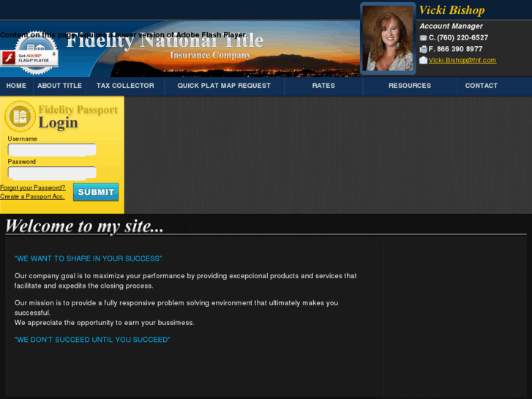This screenshot has height=399, width=532.
Task: Click the Fidelity National Title banner heading
Action: (x=165, y=42)
